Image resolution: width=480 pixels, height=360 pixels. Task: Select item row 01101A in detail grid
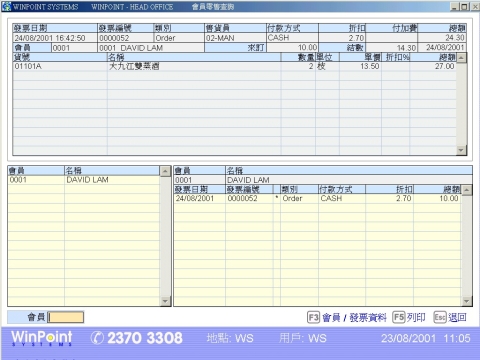pyautogui.click(x=234, y=66)
